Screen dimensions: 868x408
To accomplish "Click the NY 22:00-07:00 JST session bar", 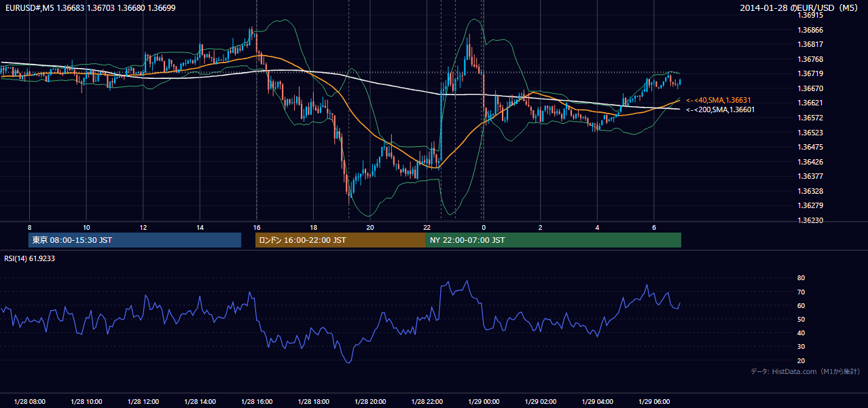I will click(554, 240).
